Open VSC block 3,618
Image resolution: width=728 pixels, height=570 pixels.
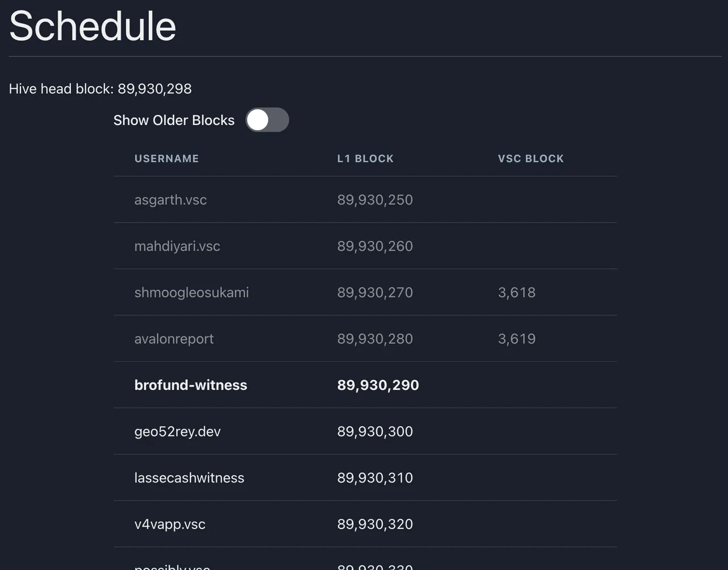point(516,293)
